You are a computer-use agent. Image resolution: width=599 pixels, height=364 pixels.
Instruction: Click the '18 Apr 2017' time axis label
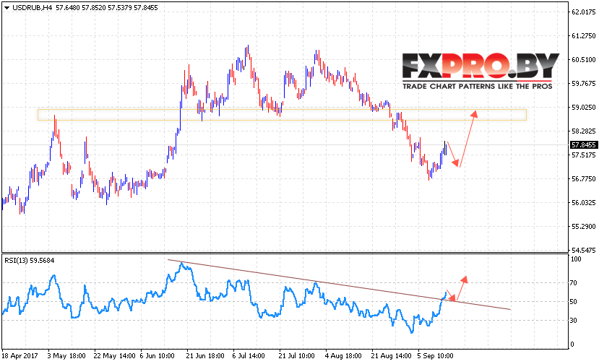pyautogui.click(x=20, y=356)
